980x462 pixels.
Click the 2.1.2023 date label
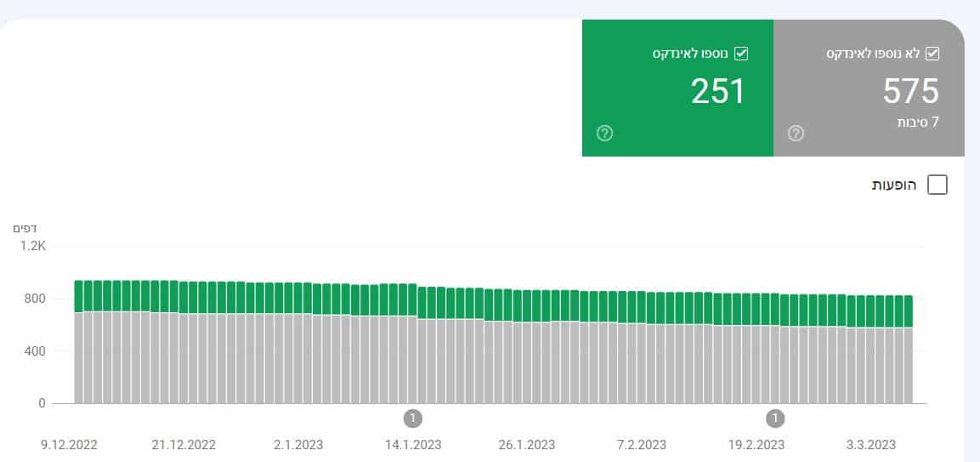point(298,445)
